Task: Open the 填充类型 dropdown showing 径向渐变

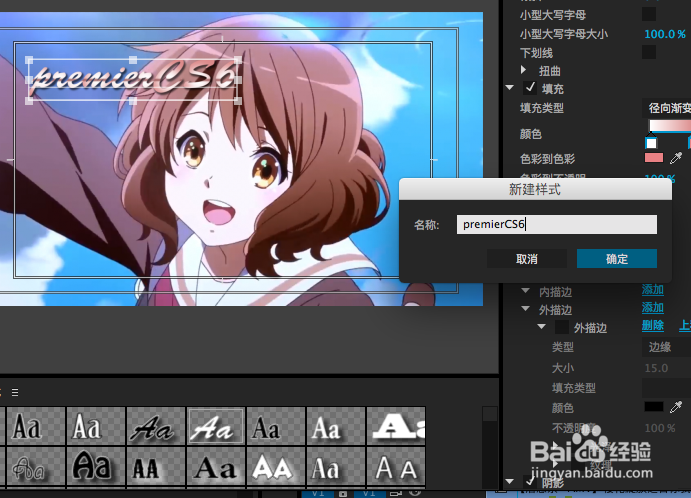Action: [666, 108]
